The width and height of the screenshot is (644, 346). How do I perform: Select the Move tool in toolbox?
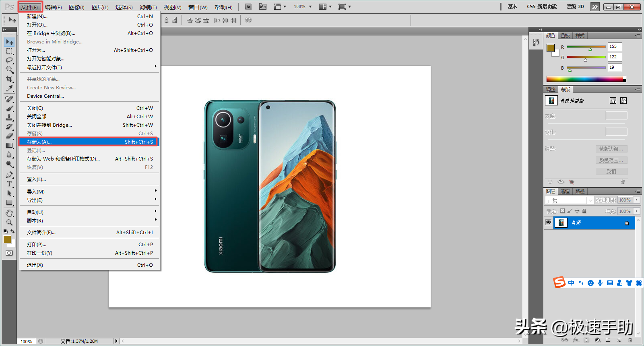9,42
